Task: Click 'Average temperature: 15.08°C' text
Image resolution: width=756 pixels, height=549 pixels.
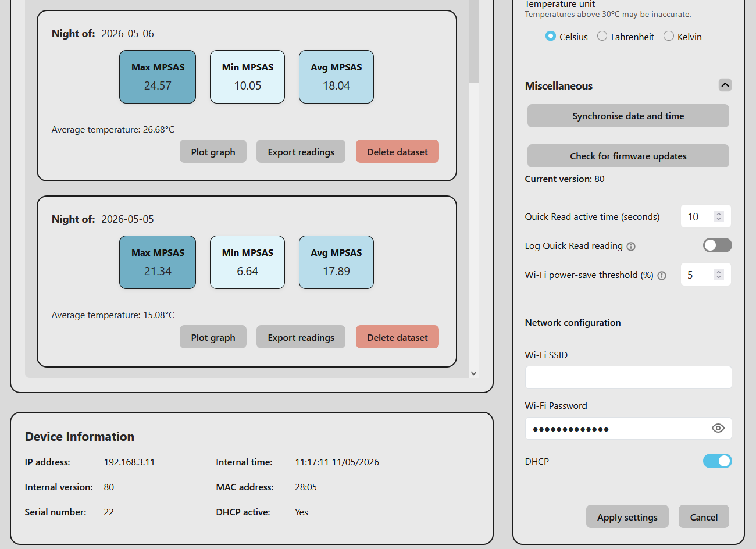Action: point(113,315)
